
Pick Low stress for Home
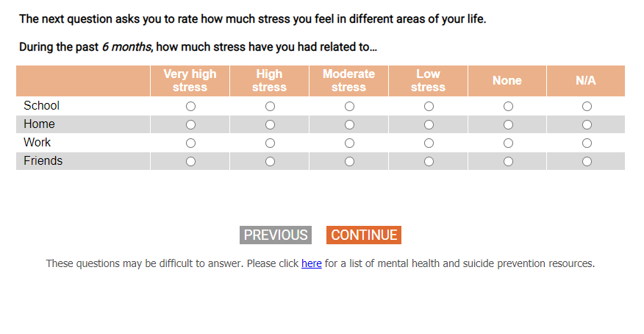click(x=429, y=125)
